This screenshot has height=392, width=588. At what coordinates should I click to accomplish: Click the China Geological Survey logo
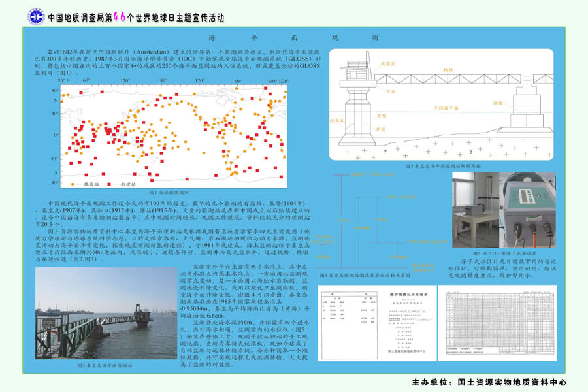pos(35,17)
